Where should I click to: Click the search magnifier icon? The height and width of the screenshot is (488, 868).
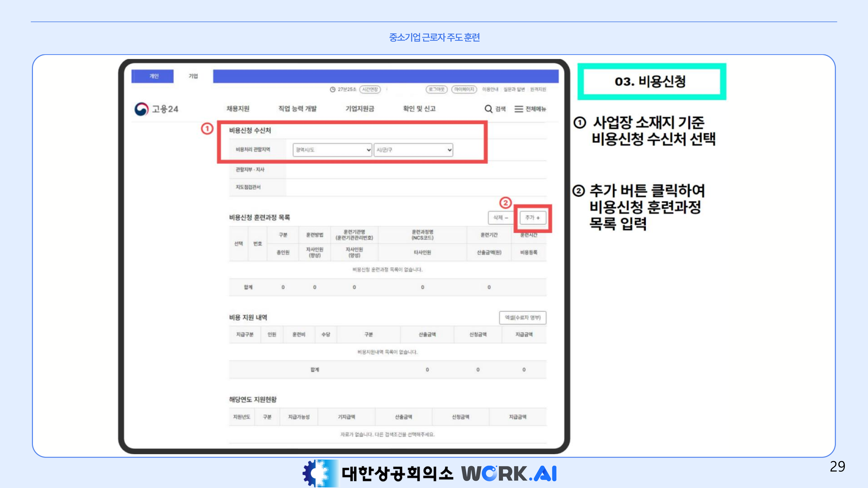(488, 109)
